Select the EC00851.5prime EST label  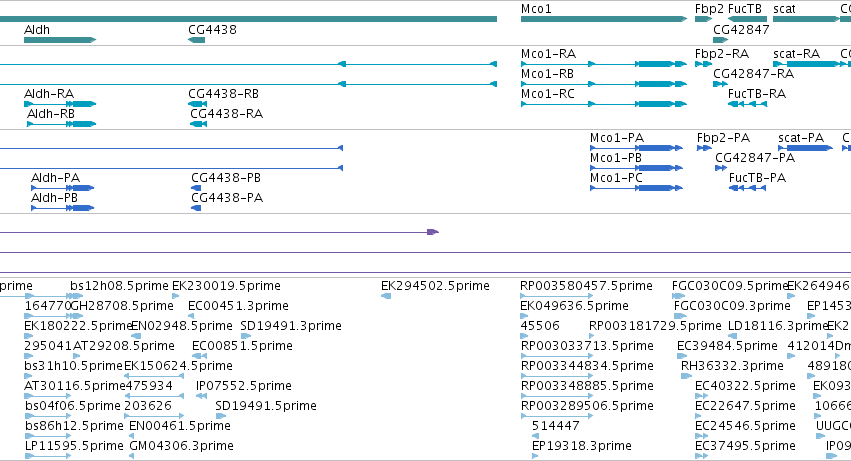tap(242, 346)
